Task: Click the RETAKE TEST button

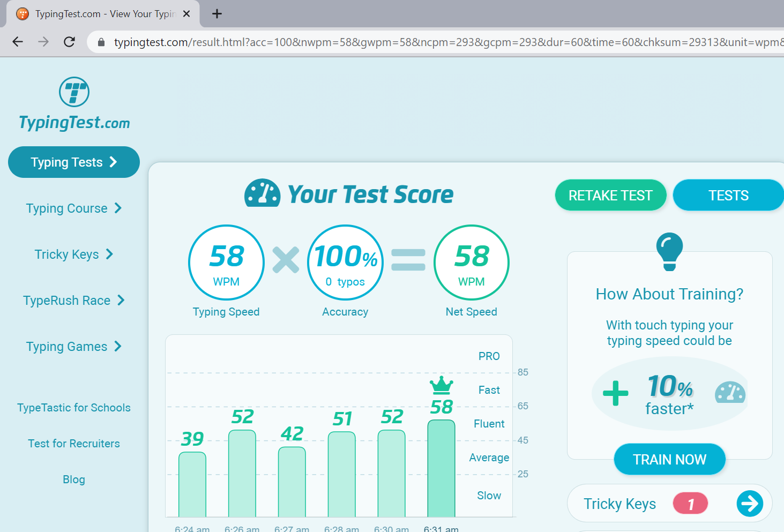Action: click(x=611, y=195)
